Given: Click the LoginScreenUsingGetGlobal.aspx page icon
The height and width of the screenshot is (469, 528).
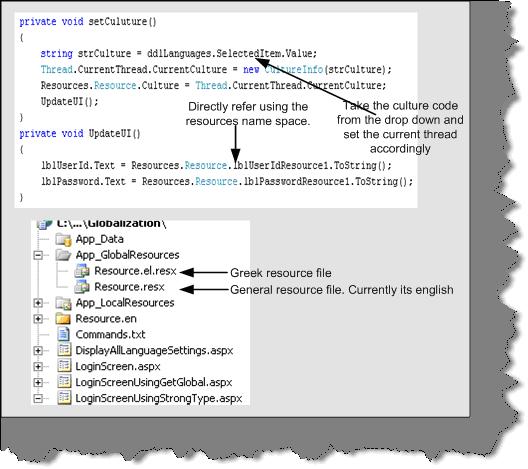Looking at the screenshot, I should click(x=64, y=382).
